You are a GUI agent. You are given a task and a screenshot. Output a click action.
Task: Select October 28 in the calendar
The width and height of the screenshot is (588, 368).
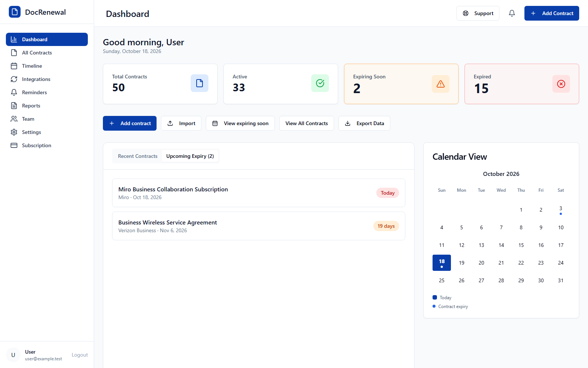click(x=501, y=280)
